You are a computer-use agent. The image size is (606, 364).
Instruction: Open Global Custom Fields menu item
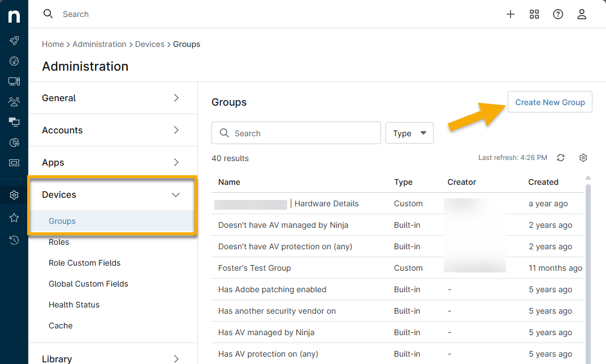(x=88, y=284)
